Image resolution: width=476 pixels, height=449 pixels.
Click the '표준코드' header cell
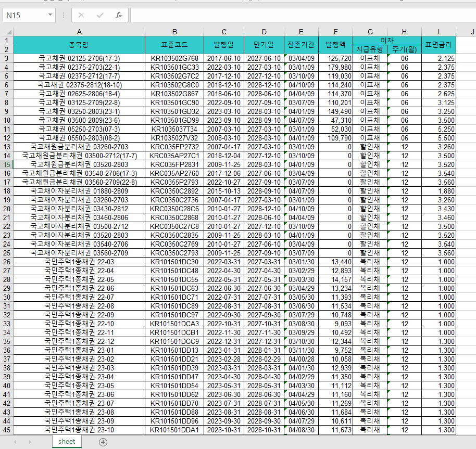(174, 45)
